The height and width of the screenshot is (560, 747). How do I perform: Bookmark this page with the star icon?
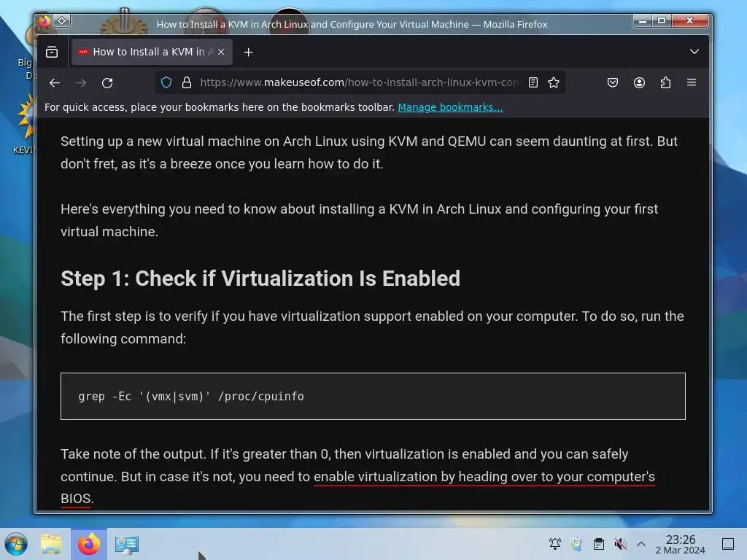pyautogui.click(x=554, y=82)
